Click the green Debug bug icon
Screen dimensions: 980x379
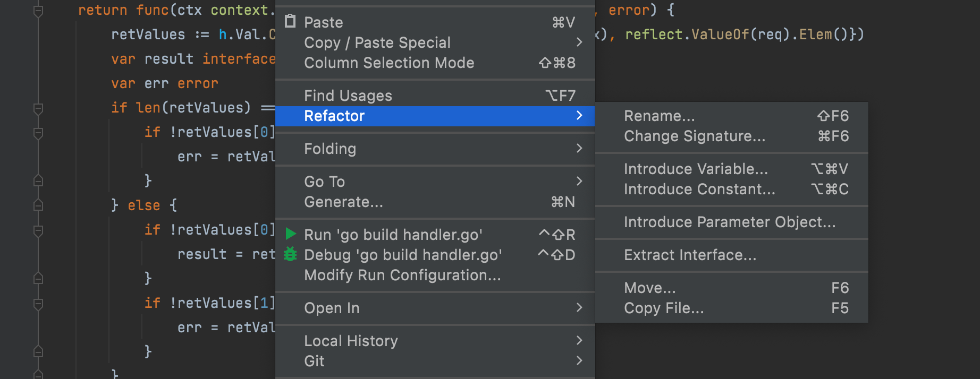[x=290, y=255]
